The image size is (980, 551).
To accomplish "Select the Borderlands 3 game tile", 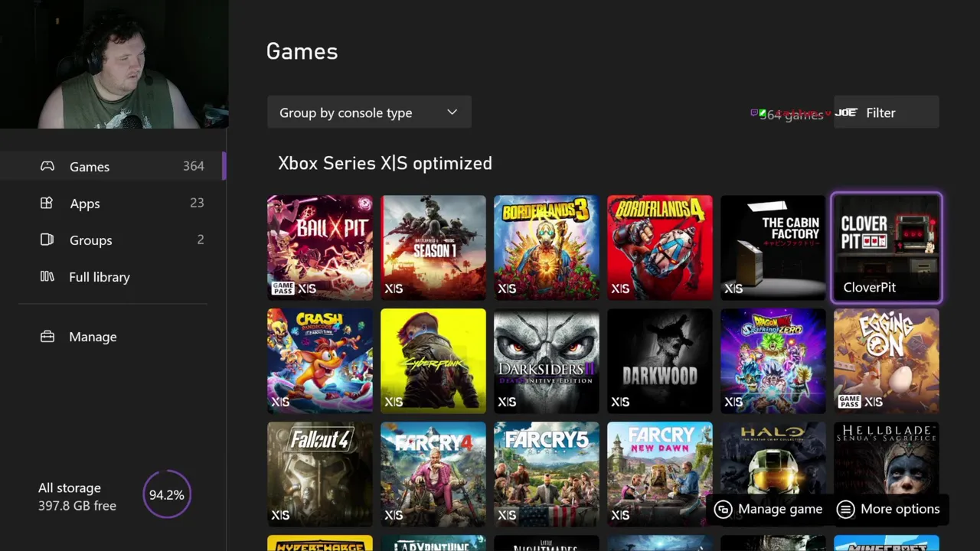I will click(x=547, y=247).
